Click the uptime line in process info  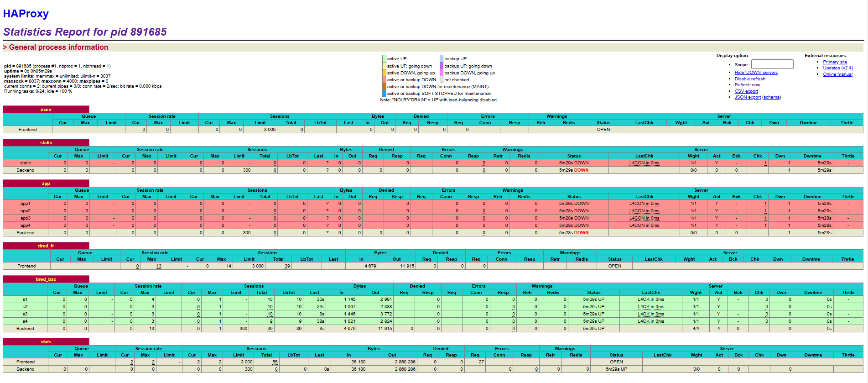point(28,71)
